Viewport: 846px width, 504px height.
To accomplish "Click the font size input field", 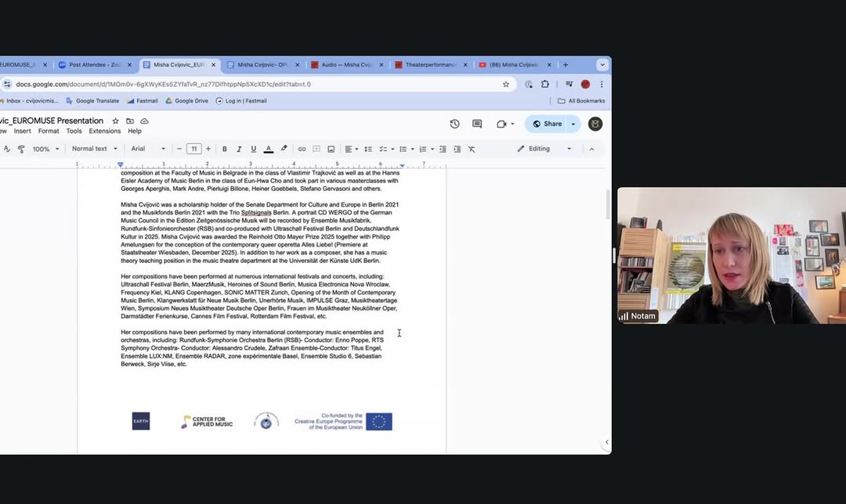I will point(193,149).
